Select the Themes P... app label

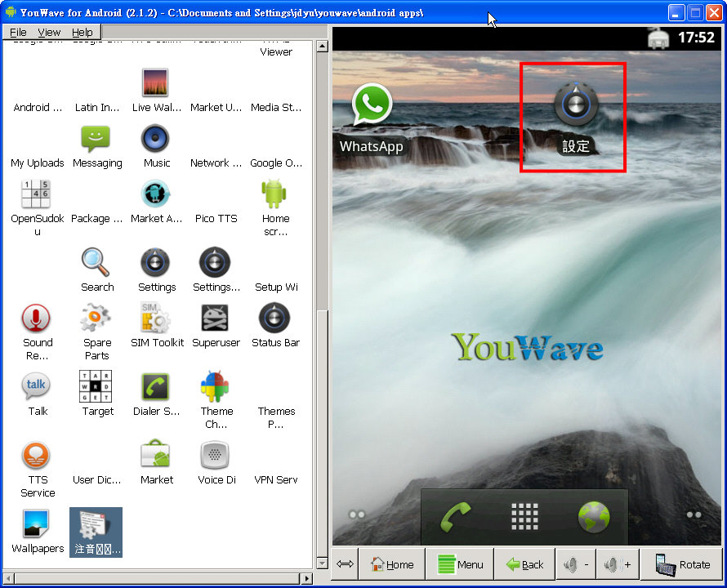click(276, 418)
